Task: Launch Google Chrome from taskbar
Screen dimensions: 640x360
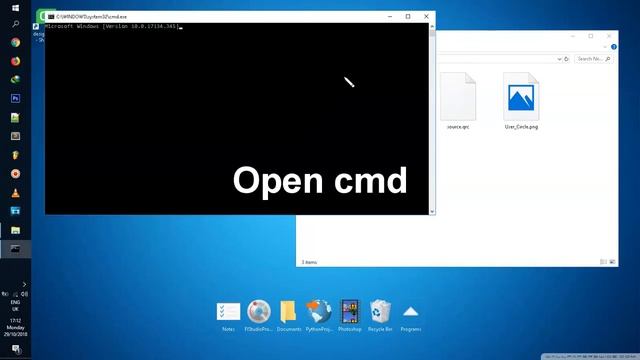Action: tap(16, 42)
